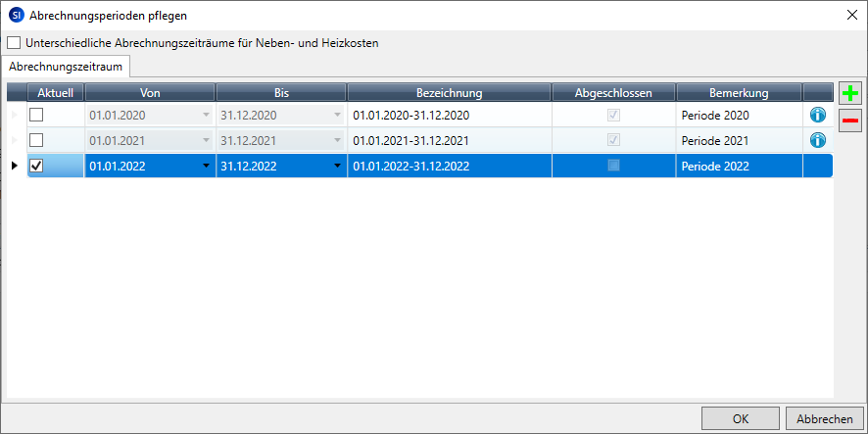Screen dimensions: 868x434
Task: Click the Bezeichnung column header
Action: [x=449, y=92]
